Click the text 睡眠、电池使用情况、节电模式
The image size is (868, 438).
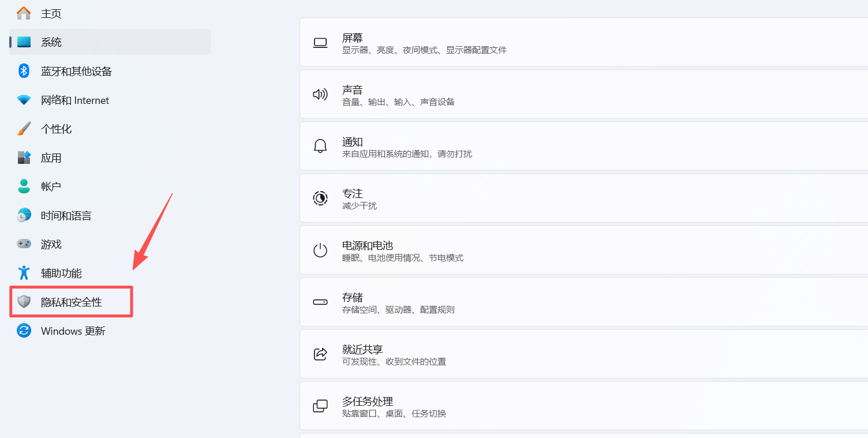(403, 258)
